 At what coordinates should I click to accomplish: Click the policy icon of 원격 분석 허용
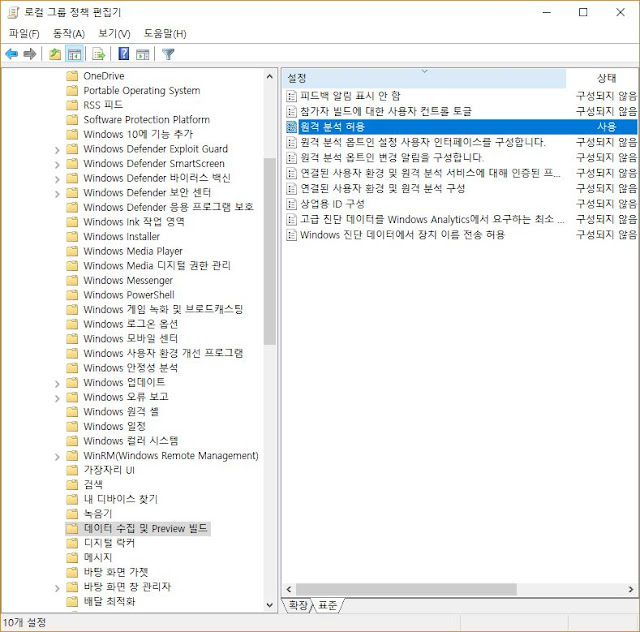(x=291, y=127)
